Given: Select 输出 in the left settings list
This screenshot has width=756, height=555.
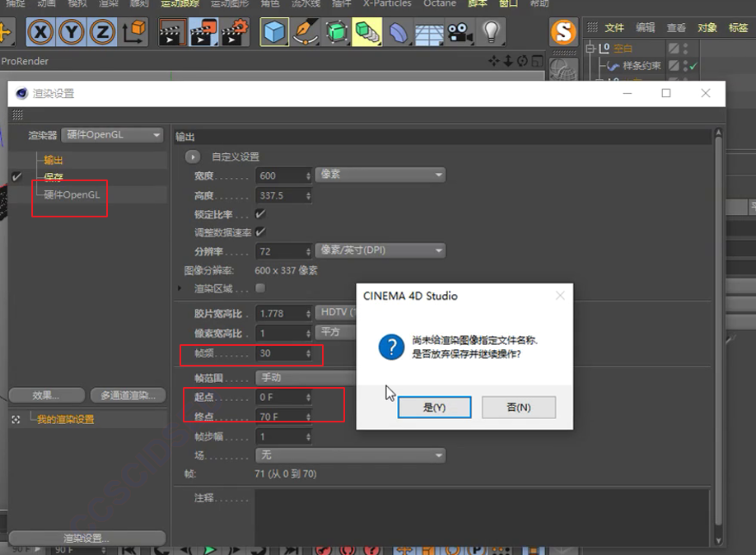Looking at the screenshot, I should tap(54, 160).
